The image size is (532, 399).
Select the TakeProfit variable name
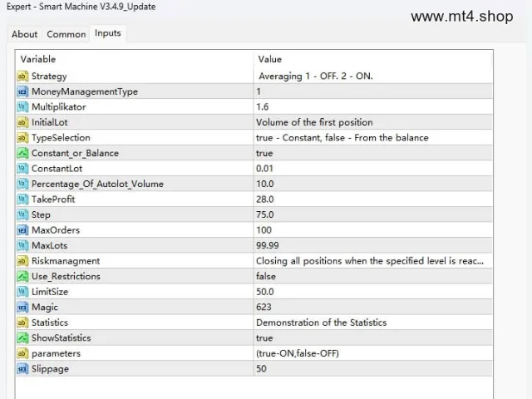pyautogui.click(x=53, y=199)
